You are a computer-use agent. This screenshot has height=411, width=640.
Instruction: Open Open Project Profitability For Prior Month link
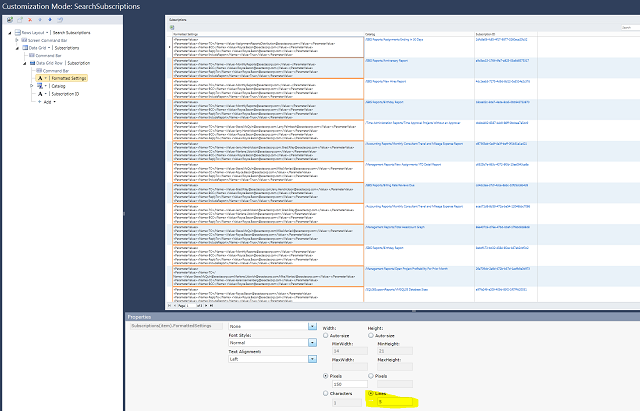(407, 269)
